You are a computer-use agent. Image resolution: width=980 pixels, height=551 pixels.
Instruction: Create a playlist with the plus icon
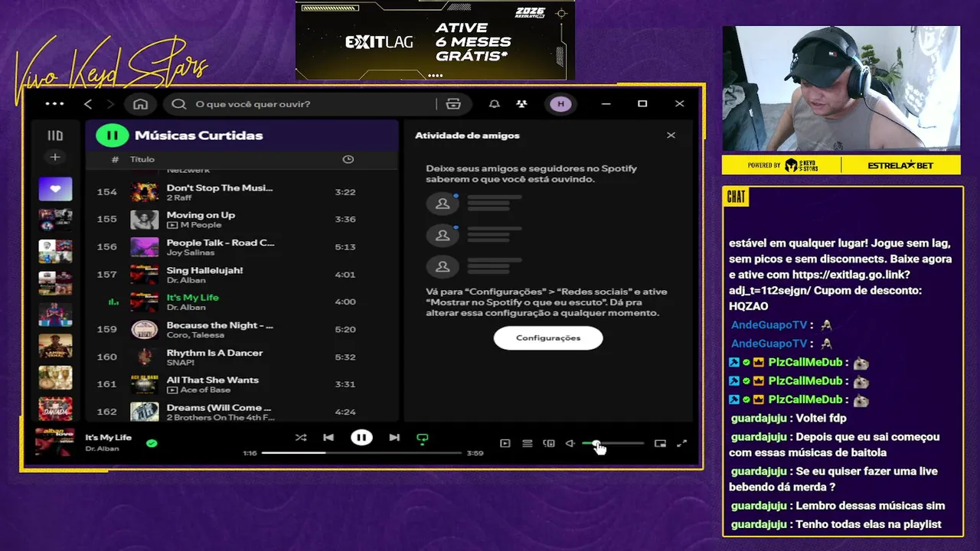(55, 157)
